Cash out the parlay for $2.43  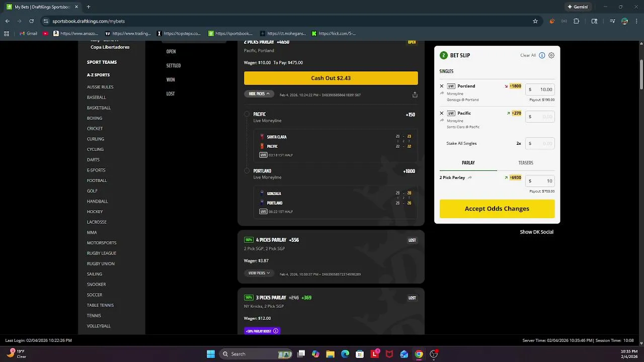[x=331, y=78]
